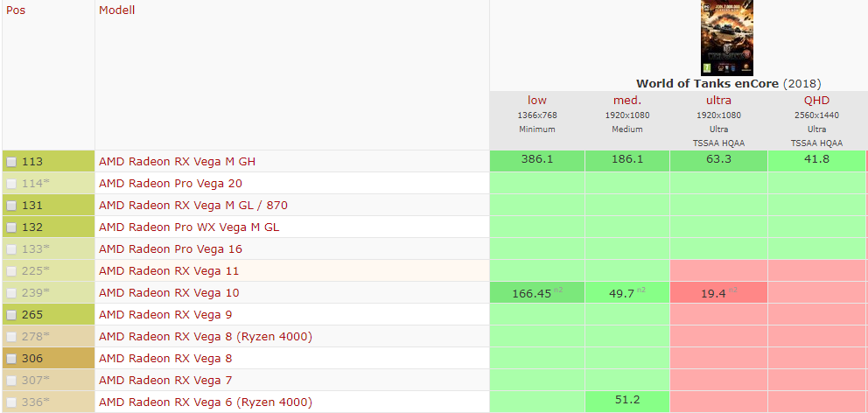
Task: Click the QHD settings column header
Action: 816,101
